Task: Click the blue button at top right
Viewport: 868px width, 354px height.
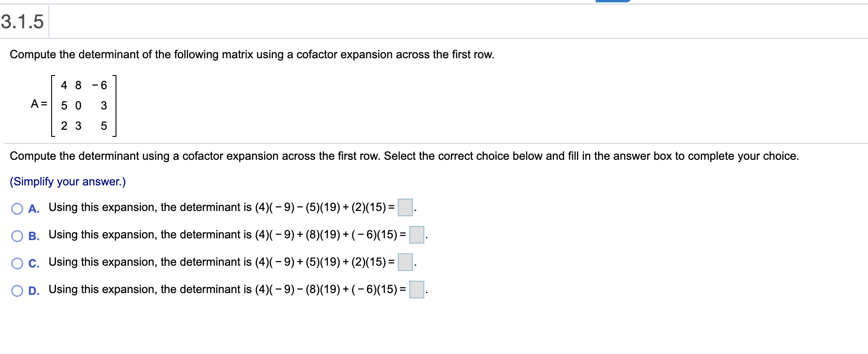Action: [613, 2]
